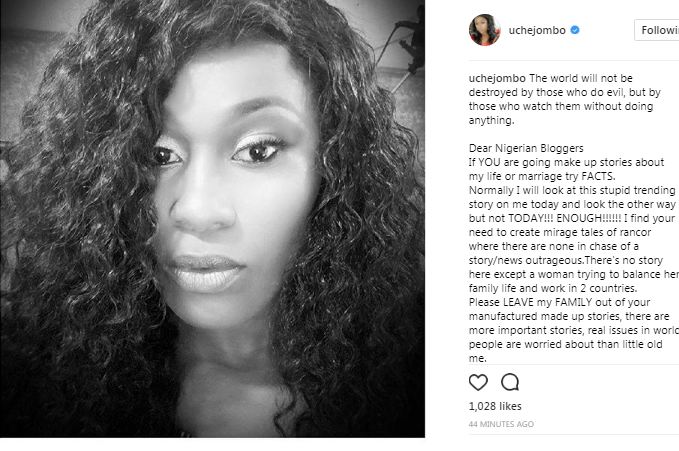View who liked via 1,028 likes
This screenshot has width=679, height=451.
pos(495,406)
